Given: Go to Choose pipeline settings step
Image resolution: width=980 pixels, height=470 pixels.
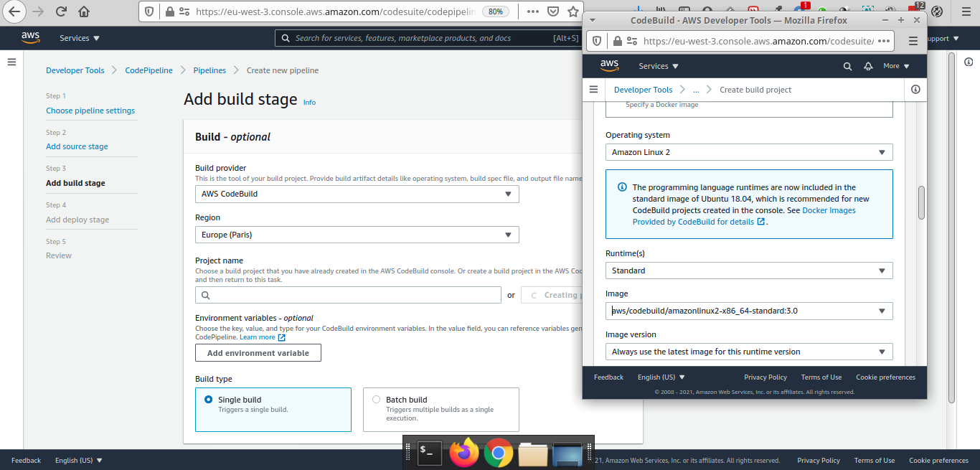Looking at the screenshot, I should pos(90,111).
